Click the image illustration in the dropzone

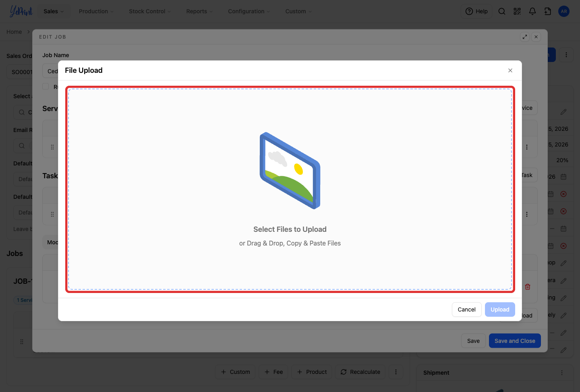290,171
